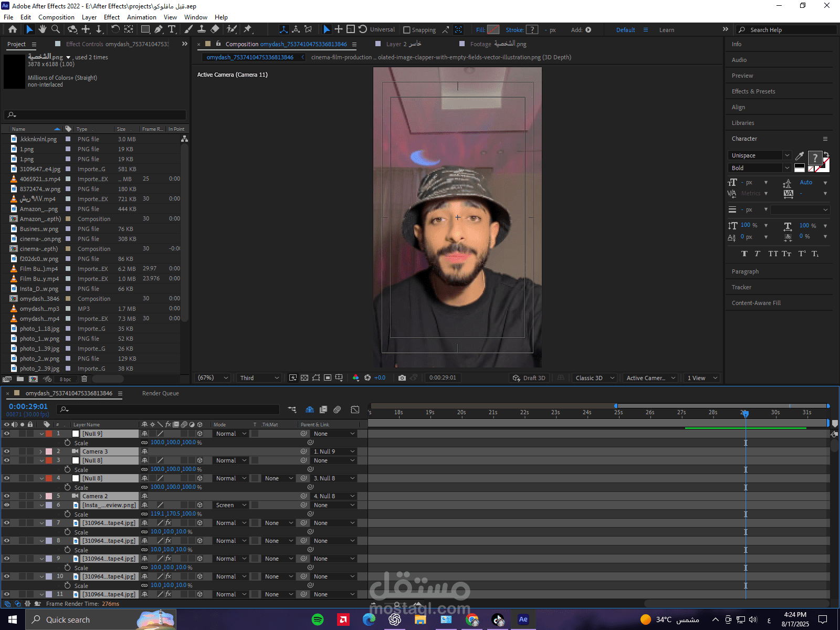Open the Graph Editor in timeline

pos(355,409)
